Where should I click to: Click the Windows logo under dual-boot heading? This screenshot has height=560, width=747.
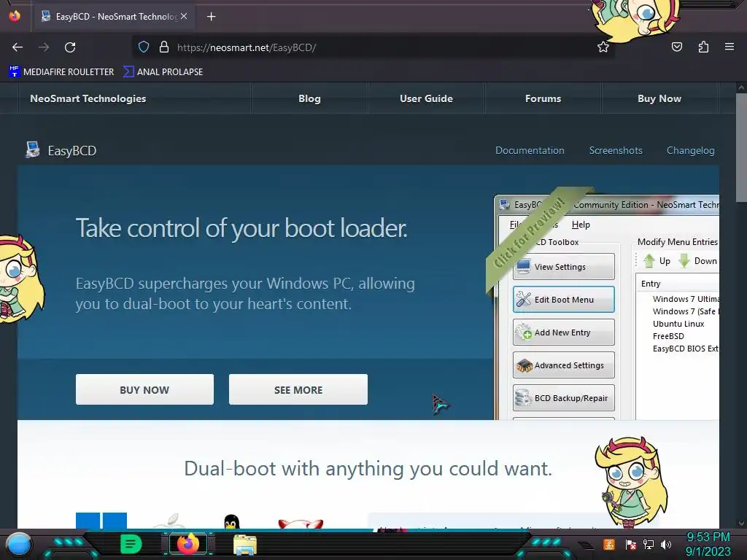pyautogui.click(x=101, y=521)
